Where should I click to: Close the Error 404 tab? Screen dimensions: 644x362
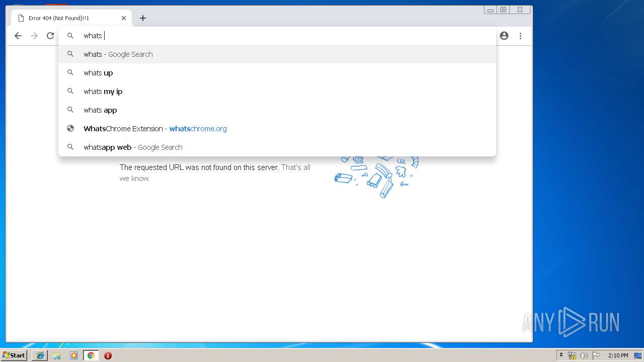coord(124,18)
